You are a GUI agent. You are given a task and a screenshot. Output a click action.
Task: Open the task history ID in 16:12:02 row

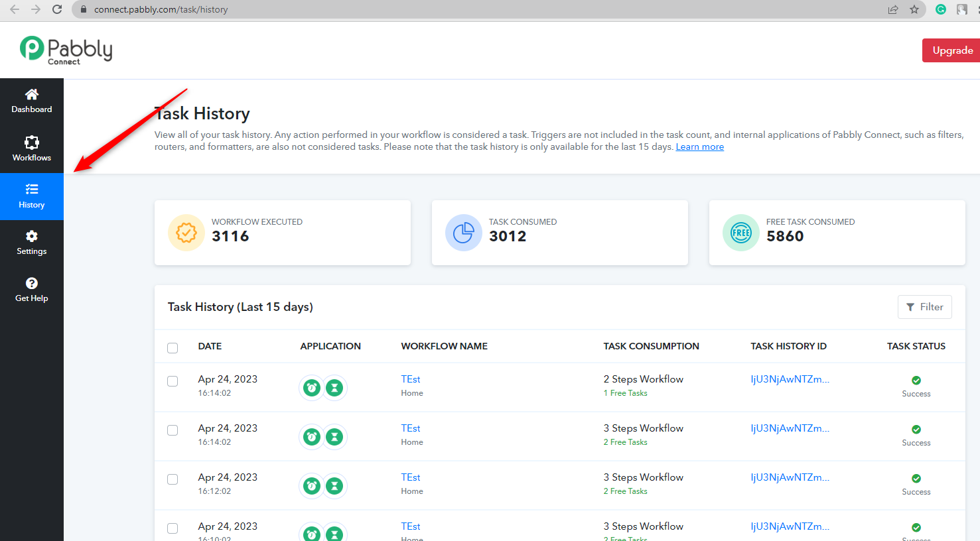(x=790, y=477)
